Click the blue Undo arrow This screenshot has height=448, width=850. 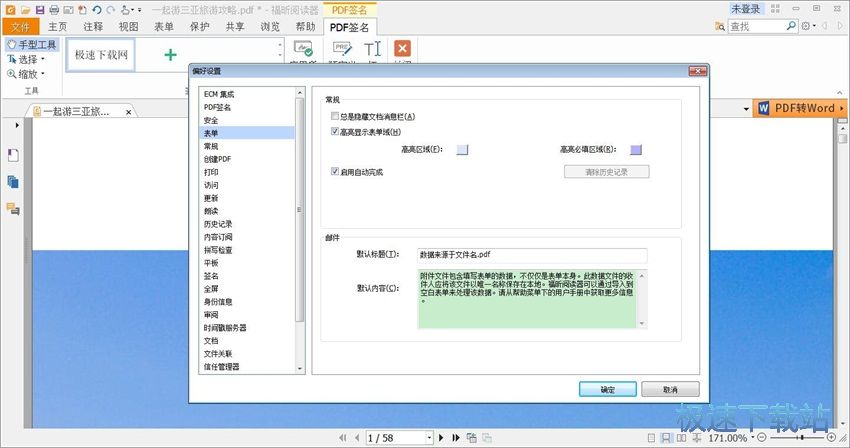click(x=97, y=10)
